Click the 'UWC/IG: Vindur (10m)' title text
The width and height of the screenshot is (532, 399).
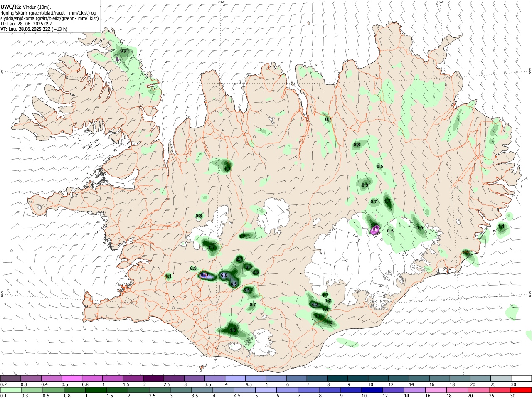click(26, 7)
